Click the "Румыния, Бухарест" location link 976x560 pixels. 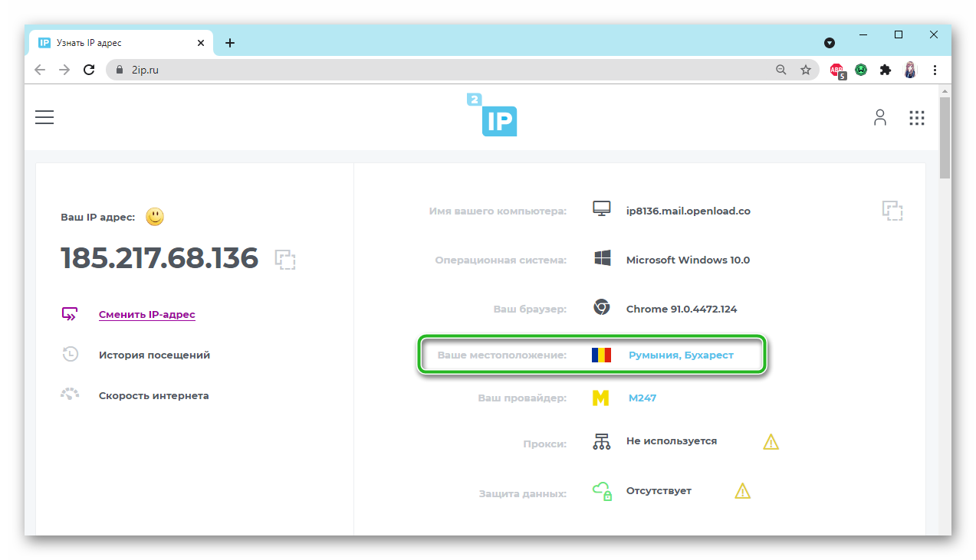681,355
